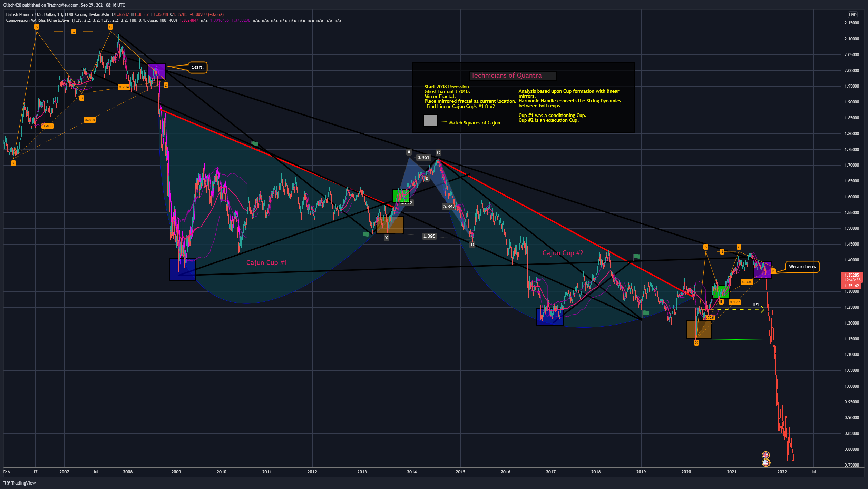Screen dimensions: 868x489
Task: Click the "Technicians of Quantra" title
Action: pyautogui.click(x=506, y=76)
